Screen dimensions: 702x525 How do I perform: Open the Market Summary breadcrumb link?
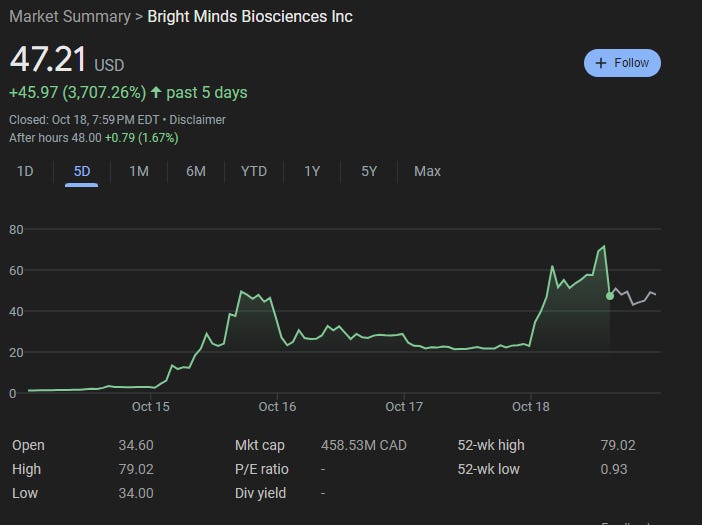click(x=70, y=17)
